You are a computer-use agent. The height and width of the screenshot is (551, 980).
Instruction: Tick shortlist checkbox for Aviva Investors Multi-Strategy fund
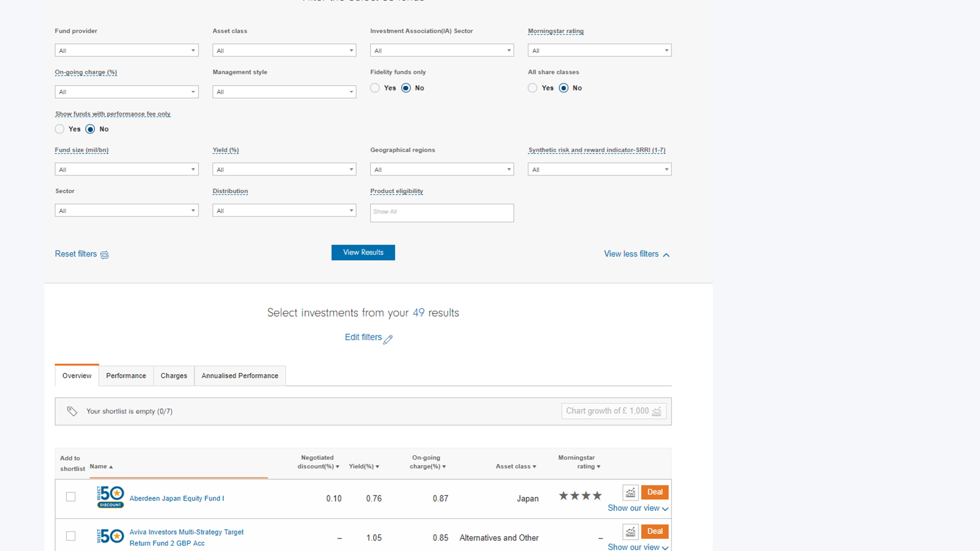coord(71,536)
